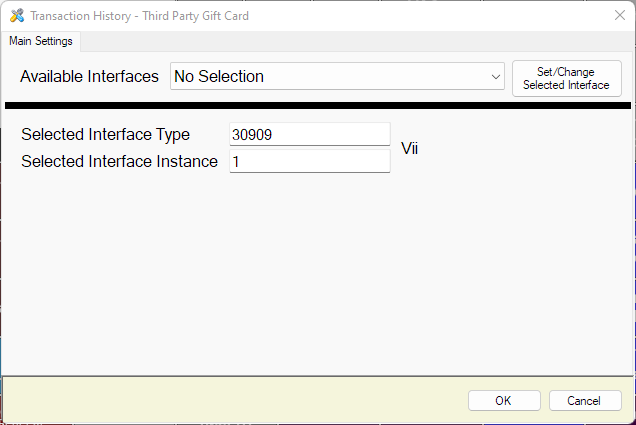Click the black horizontal separator bar

pos(318,105)
